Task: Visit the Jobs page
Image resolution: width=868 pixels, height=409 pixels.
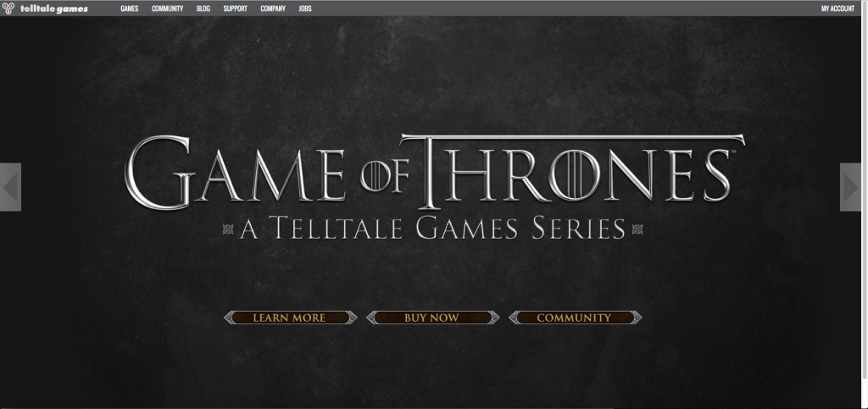Action: (x=305, y=8)
